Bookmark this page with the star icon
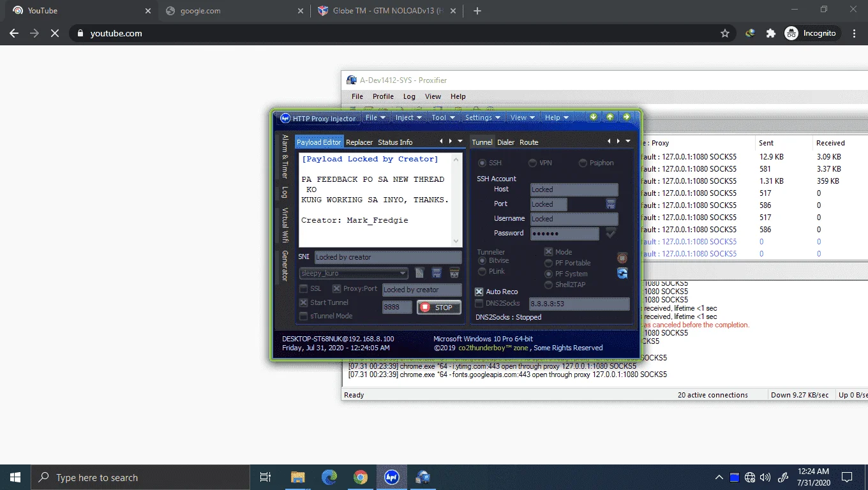 click(x=725, y=33)
